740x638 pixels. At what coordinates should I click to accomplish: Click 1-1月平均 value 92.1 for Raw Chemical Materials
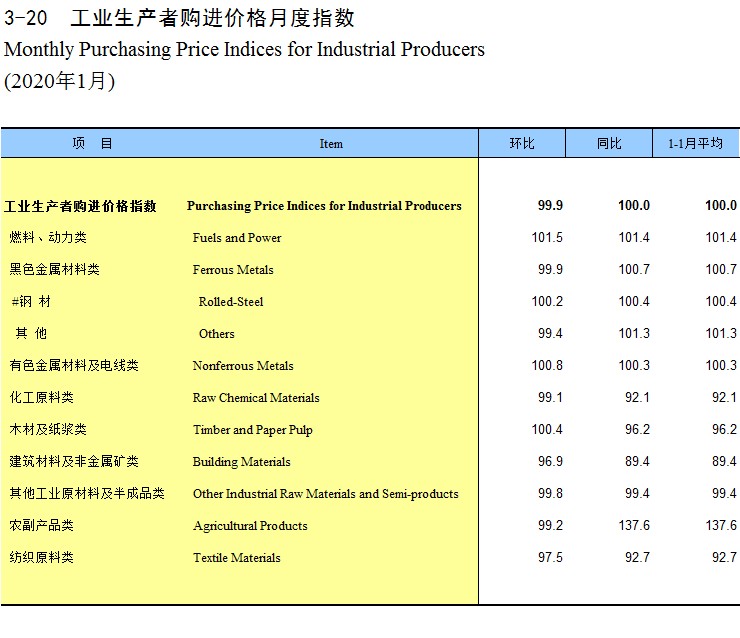pyautogui.click(x=724, y=397)
